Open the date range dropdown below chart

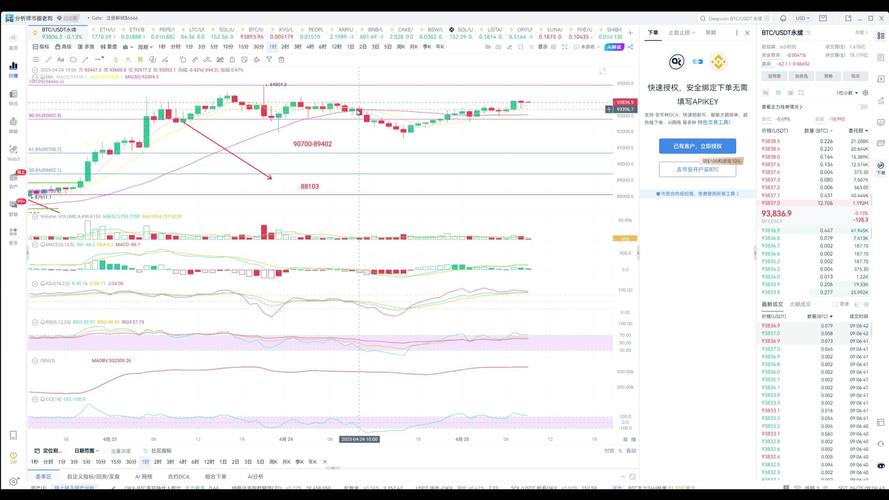tap(87, 451)
